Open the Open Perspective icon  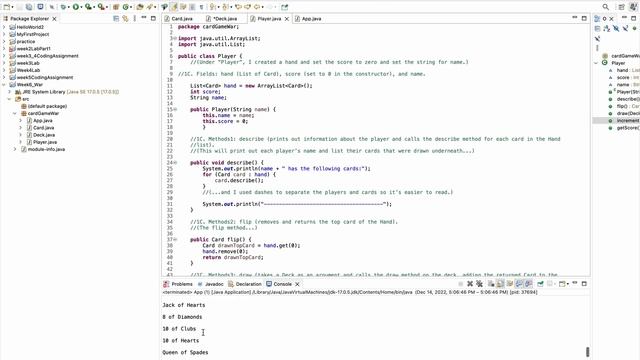click(x=621, y=7)
